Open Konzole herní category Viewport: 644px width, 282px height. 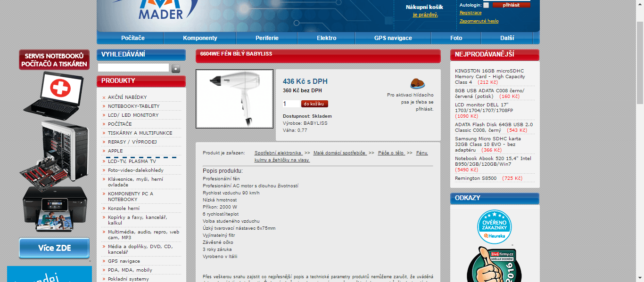point(124,208)
